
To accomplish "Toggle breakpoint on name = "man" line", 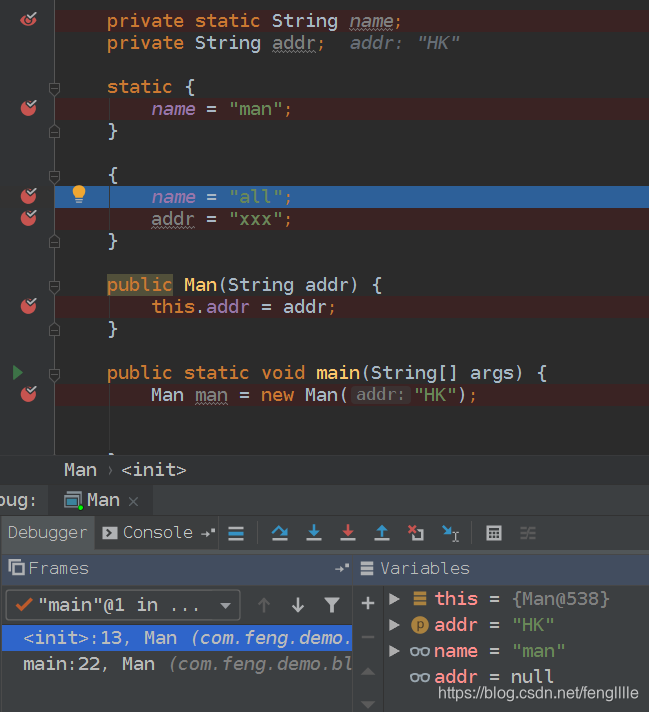I will pyautogui.click(x=29, y=108).
